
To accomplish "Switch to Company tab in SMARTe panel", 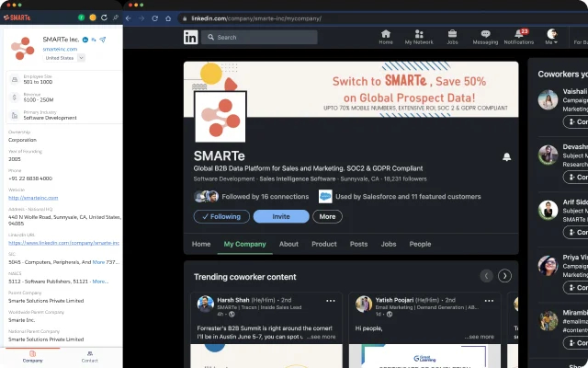I will tap(33, 357).
